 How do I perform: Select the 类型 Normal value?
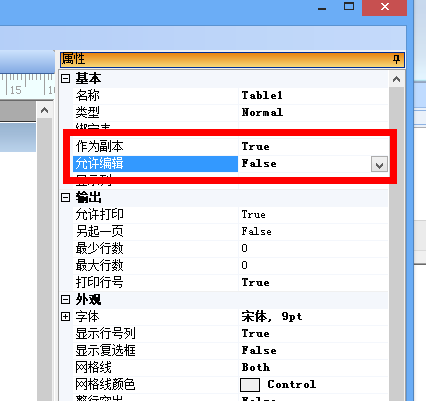tap(262, 112)
